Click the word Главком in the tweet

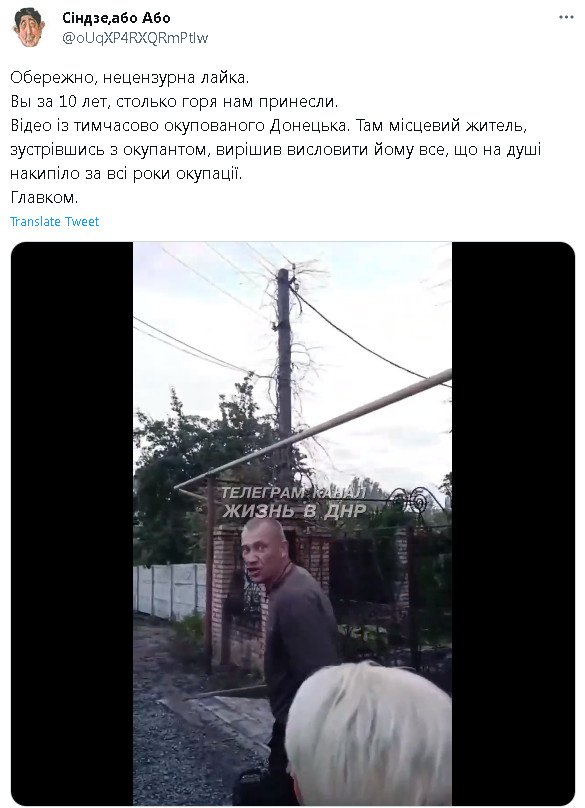tap(44, 198)
